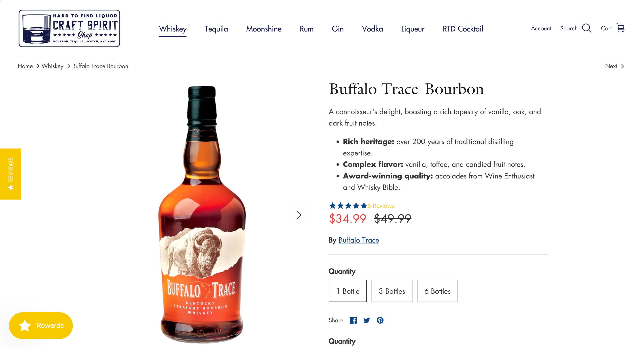Choose the 6 Bottles quantity option
Screen dimensions: 644x348
click(x=437, y=291)
